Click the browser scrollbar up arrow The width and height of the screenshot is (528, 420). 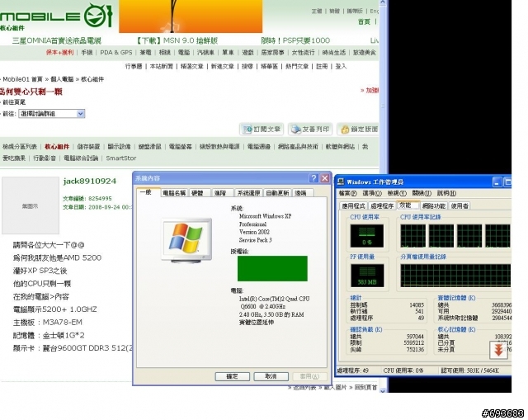(383, 2)
